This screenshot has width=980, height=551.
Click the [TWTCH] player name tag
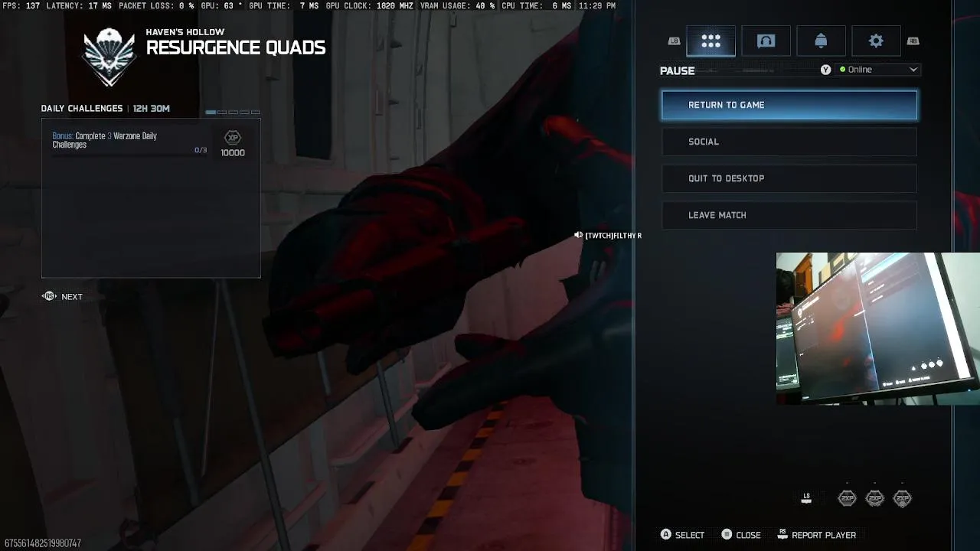coord(613,236)
